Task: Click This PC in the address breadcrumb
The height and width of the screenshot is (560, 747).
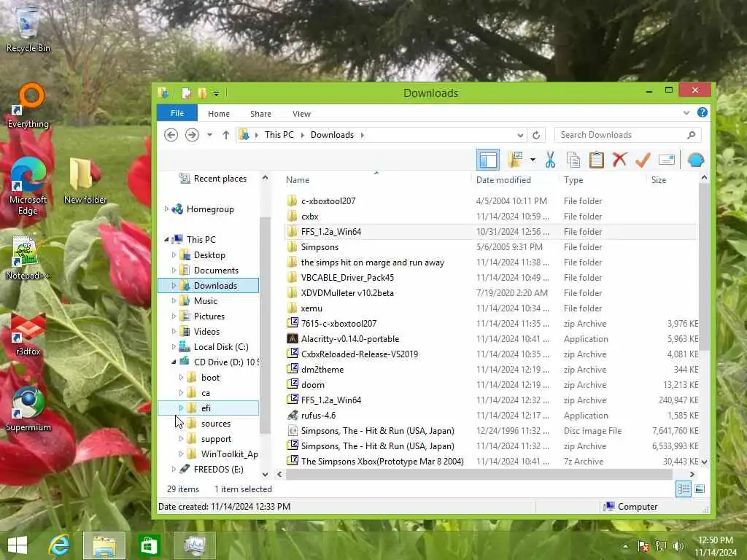Action: [x=279, y=135]
